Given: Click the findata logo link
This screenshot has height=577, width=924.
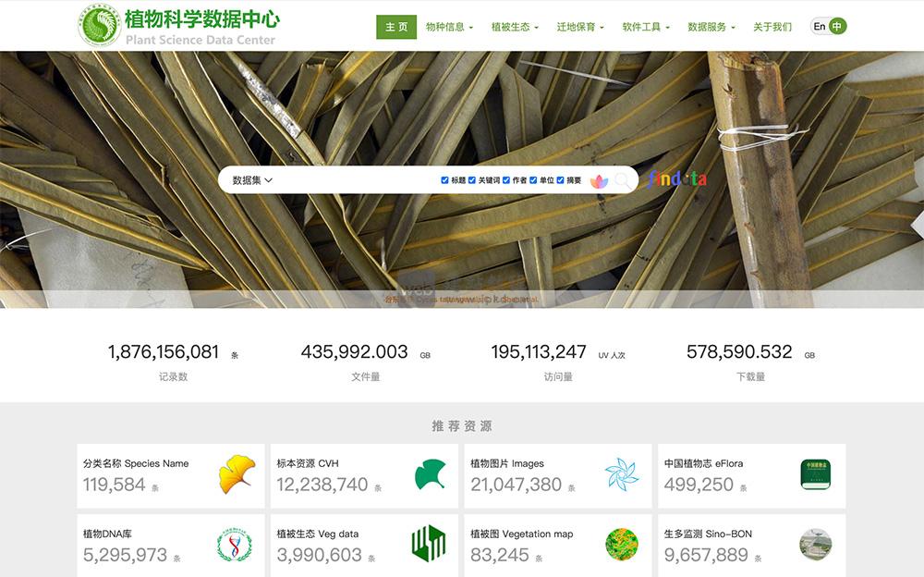Looking at the screenshot, I should tap(677, 180).
